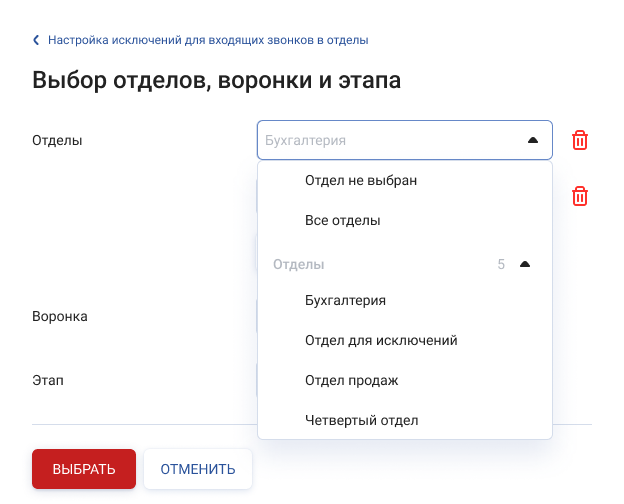Click the red ВЫБРАТЬ button

(84, 469)
